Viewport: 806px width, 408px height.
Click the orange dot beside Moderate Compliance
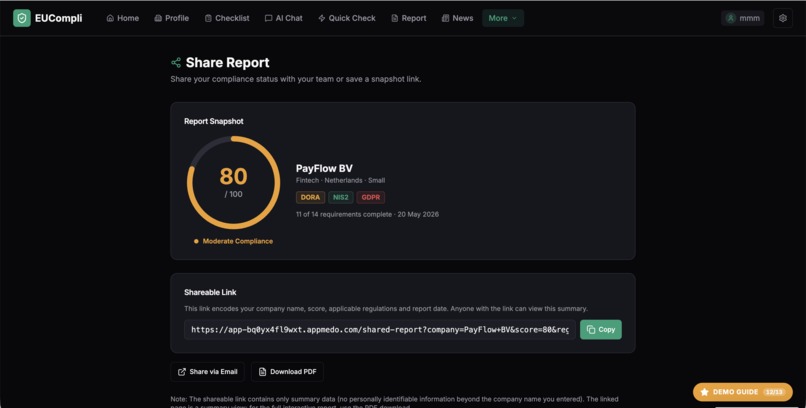(x=196, y=241)
